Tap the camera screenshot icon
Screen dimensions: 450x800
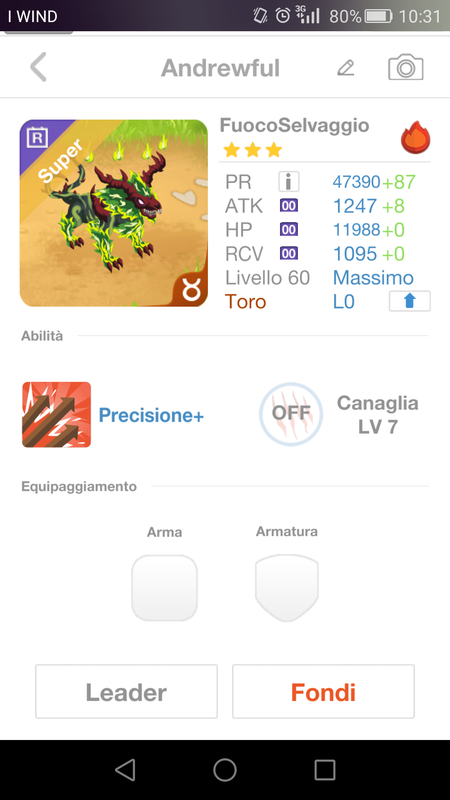tap(406, 67)
